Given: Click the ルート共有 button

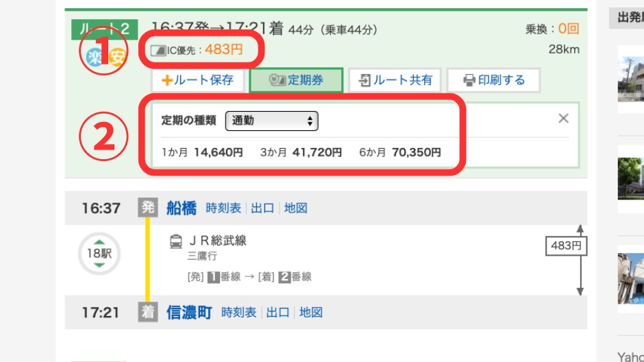Looking at the screenshot, I should click(x=395, y=80).
